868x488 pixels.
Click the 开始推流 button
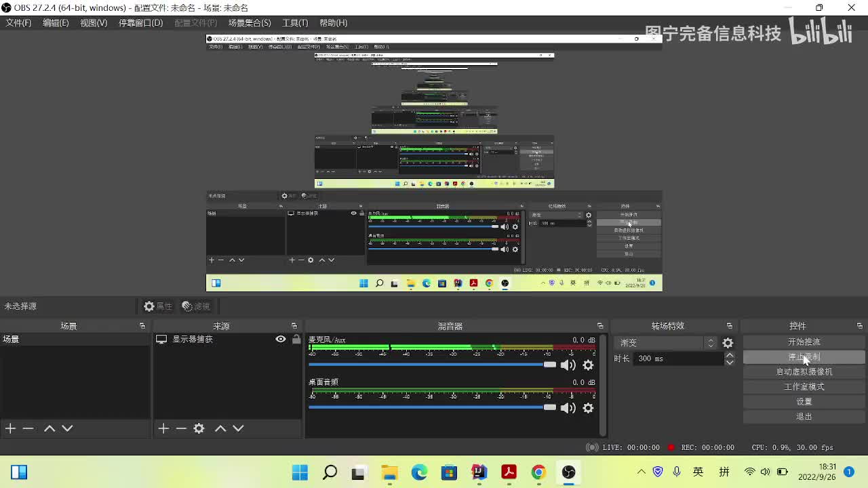click(804, 342)
